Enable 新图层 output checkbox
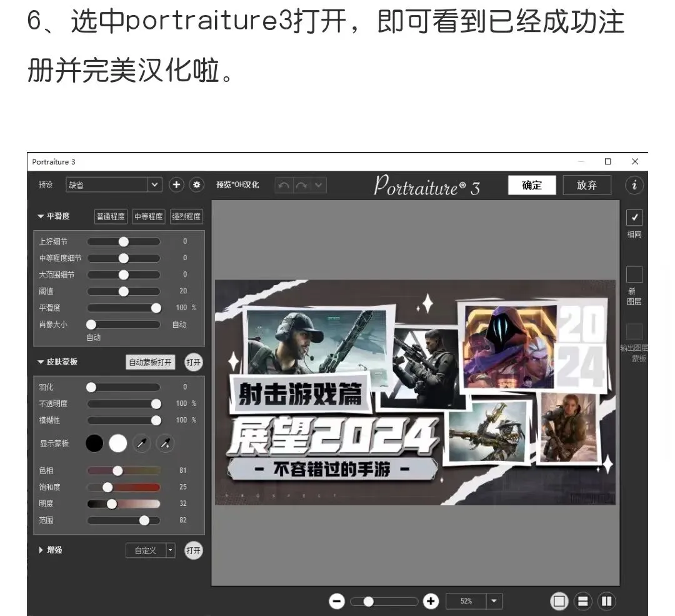675x616 pixels. click(x=634, y=275)
